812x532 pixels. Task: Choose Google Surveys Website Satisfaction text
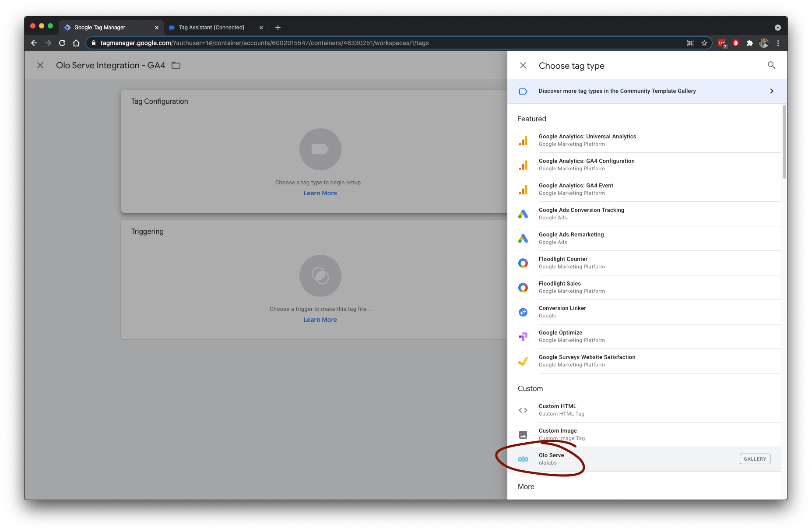[x=587, y=357]
